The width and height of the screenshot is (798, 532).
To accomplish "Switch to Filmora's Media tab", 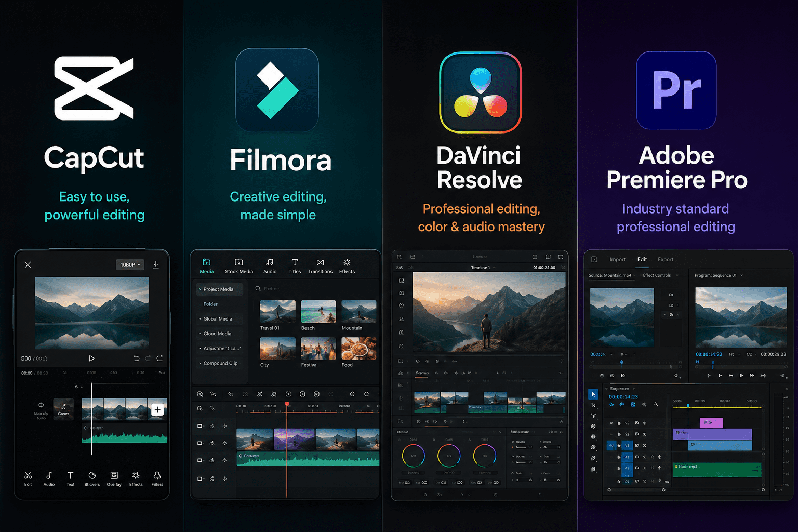I will pyautogui.click(x=207, y=266).
